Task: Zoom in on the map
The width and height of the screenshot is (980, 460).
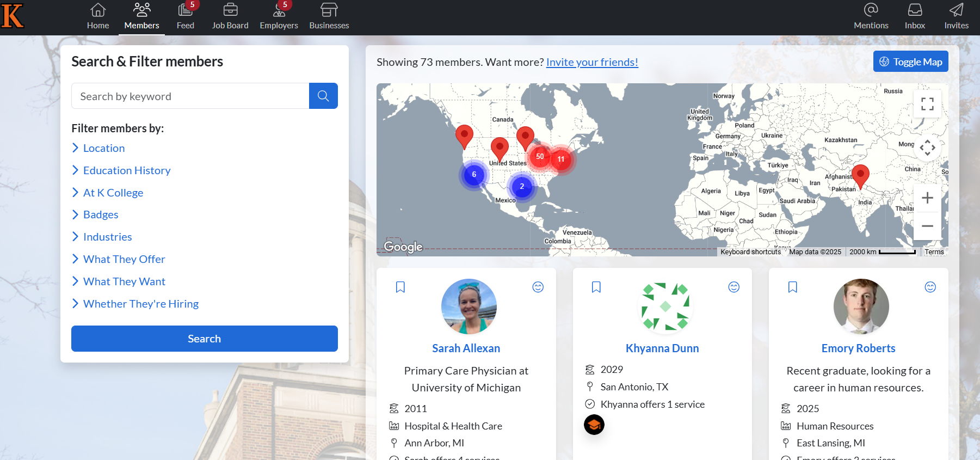Action: click(927, 198)
